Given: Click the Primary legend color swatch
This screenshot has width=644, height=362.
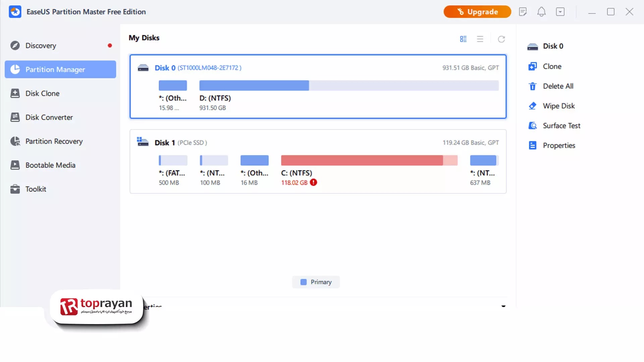Looking at the screenshot, I should pyautogui.click(x=304, y=282).
